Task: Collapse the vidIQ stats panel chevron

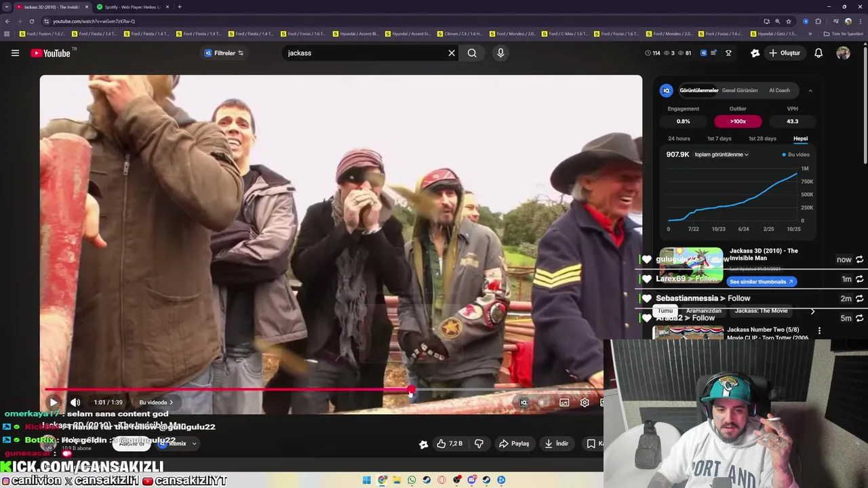Action: (810, 90)
